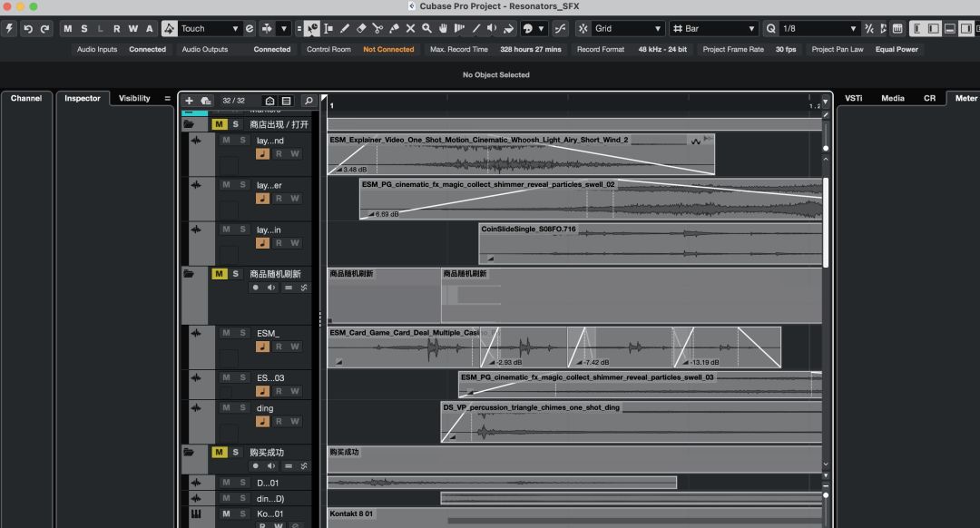Click the Add Track plus button
This screenshot has height=528, width=980.
[189, 101]
